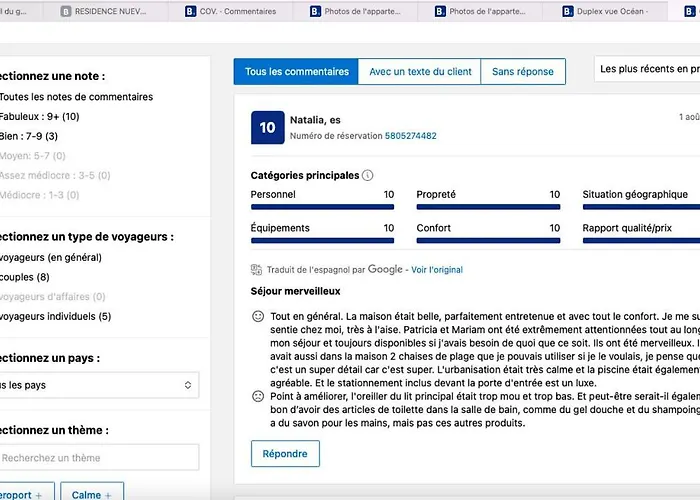Screen dimensions: 700x500
Task: Open the country selection dropdown
Action: point(98,385)
